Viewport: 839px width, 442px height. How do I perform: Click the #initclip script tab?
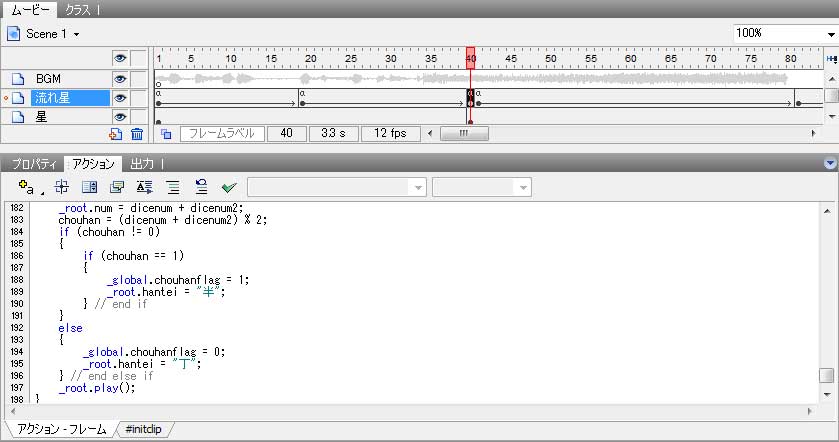[147, 429]
